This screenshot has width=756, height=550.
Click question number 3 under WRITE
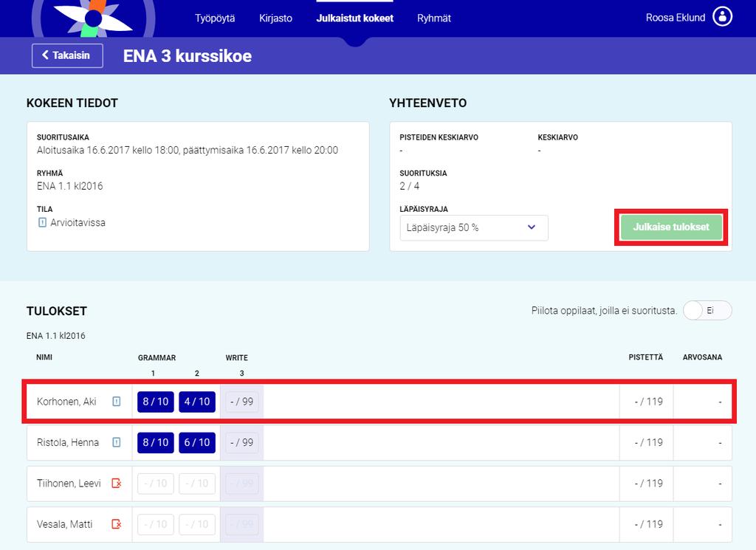241,373
